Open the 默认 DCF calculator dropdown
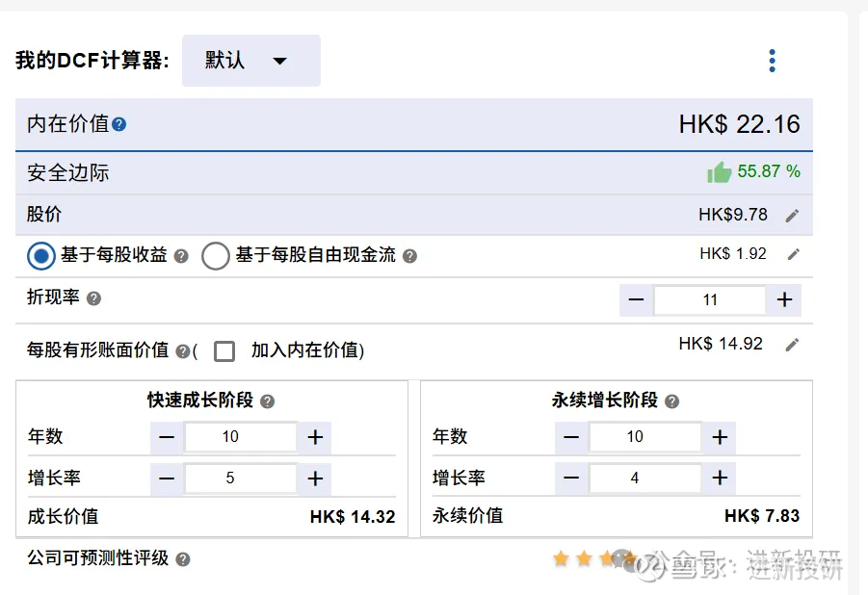The image size is (868, 595). click(x=250, y=61)
